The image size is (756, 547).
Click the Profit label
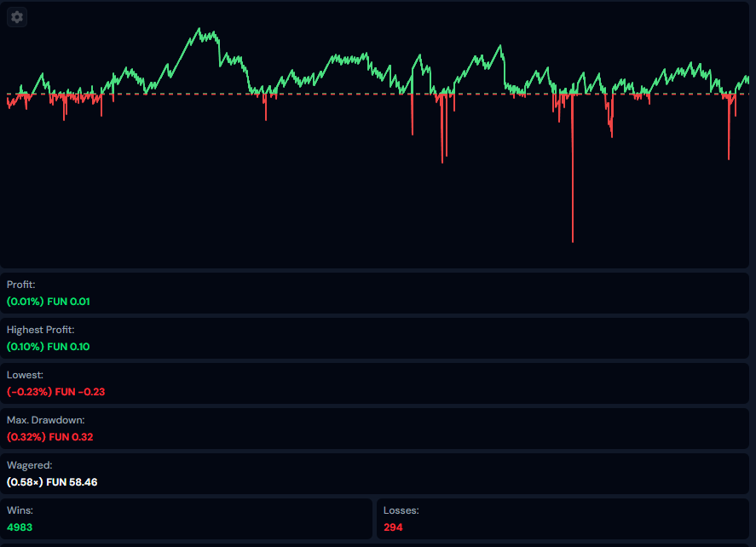[21, 285]
